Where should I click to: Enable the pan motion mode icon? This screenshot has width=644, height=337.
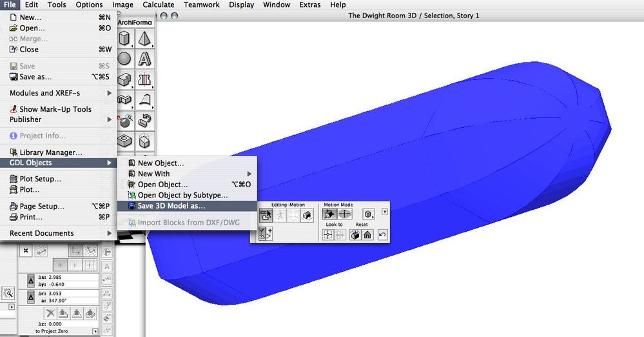point(345,214)
